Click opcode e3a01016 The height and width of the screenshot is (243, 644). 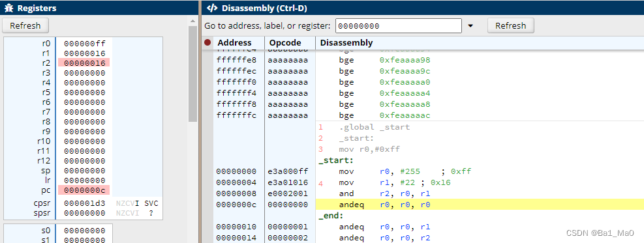[288, 182]
